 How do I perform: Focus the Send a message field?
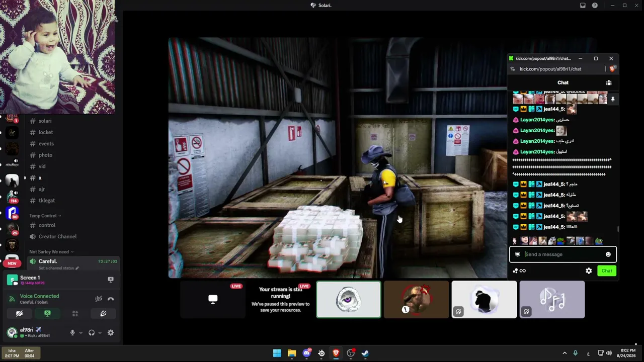pyautogui.click(x=563, y=254)
